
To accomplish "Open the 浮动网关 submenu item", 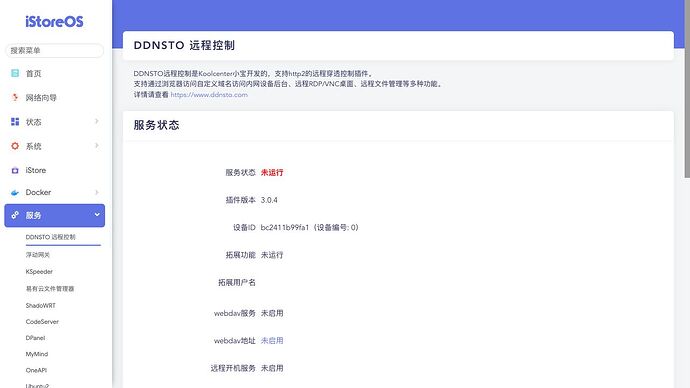I will [x=38, y=255].
